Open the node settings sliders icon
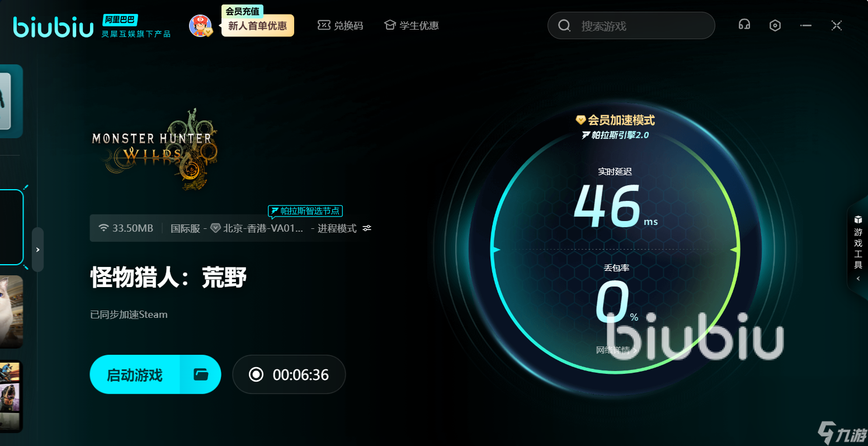 click(x=367, y=228)
